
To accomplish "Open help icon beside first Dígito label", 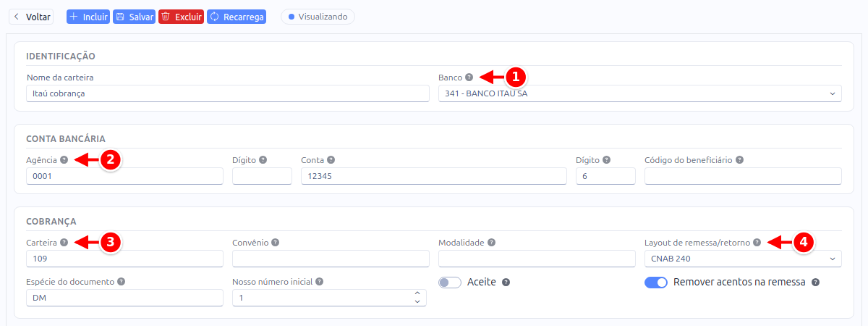I will pyautogui.click(x=263, y=160).
